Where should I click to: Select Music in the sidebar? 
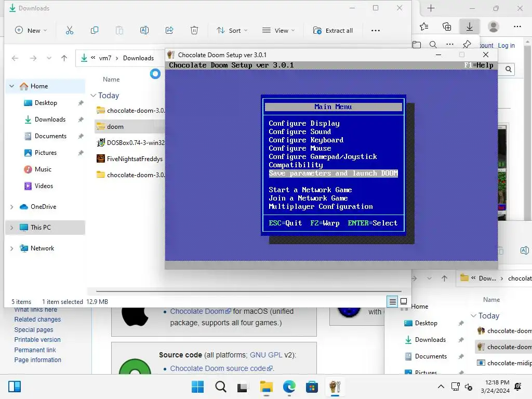click(43, 169)
